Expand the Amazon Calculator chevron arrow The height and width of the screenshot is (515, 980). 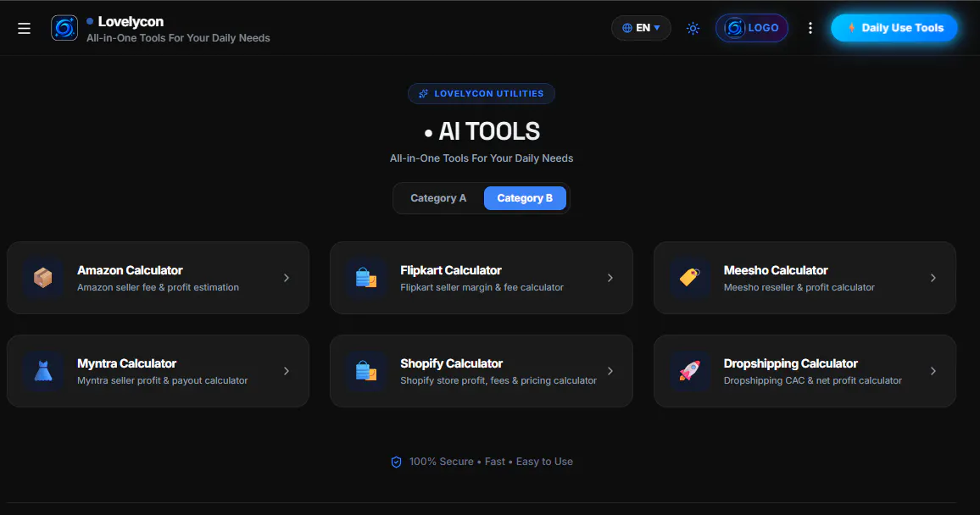287,278
